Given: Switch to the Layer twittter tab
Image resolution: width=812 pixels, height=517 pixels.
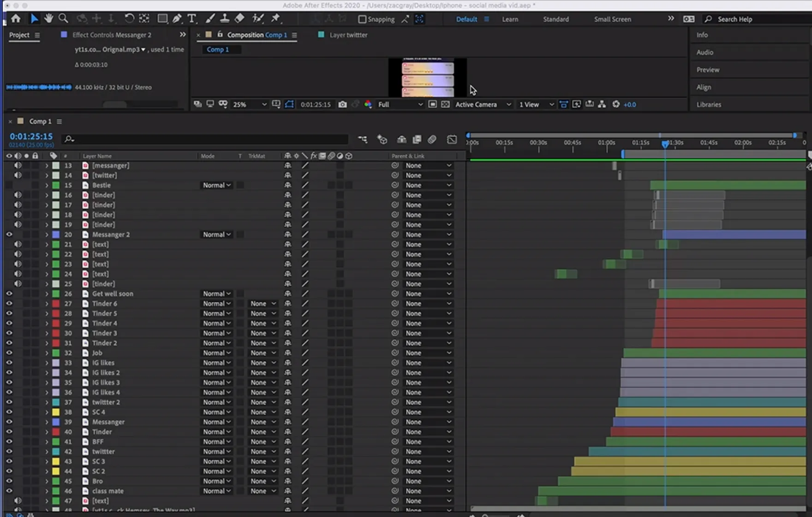Looking at the screenshot, I should click(x=348, y=35).
